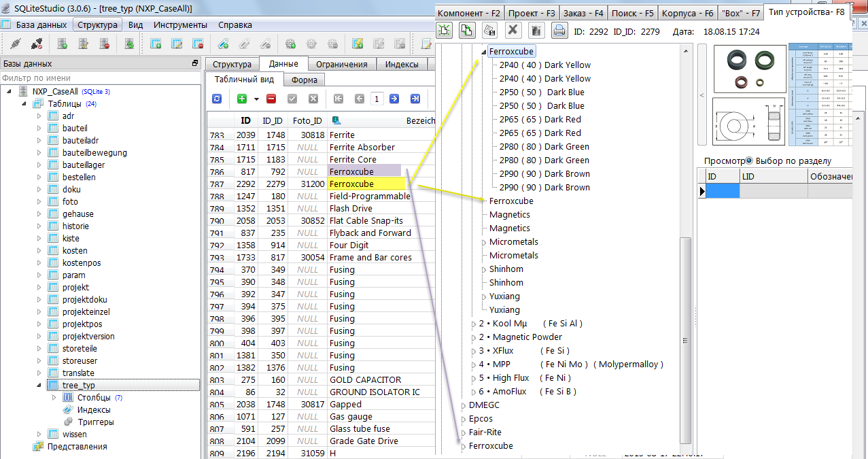Go to next data page arrow
This screenshot has height=459, width=868.
click(394, 99)
